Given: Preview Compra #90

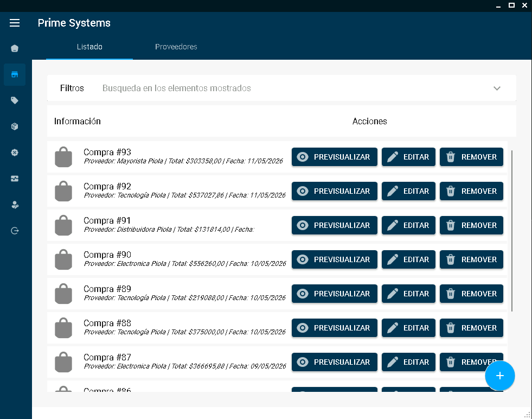Looking at the screenshot, I should tap(335, 259).
